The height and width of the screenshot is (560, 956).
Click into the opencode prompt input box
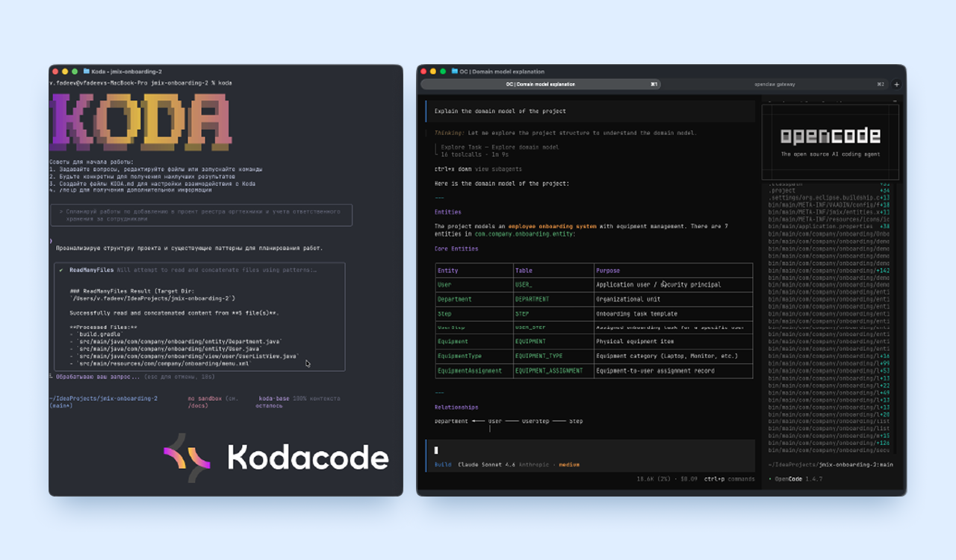coord(590,450)
